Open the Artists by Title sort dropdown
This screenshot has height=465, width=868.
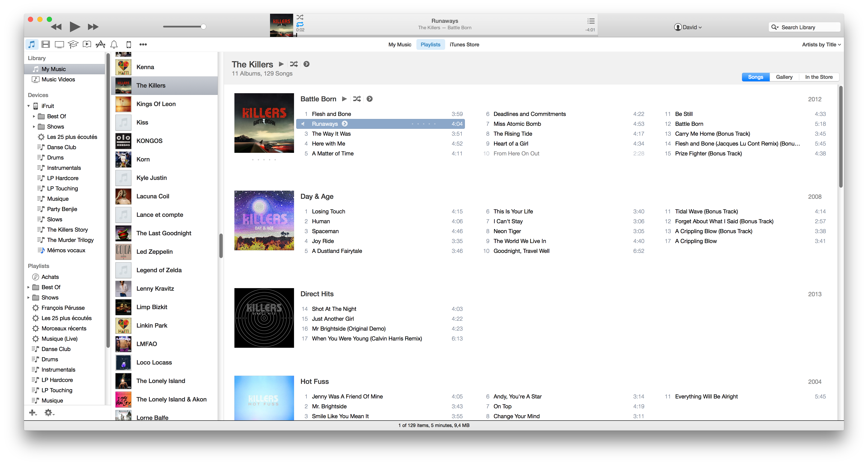pos(821,44)
